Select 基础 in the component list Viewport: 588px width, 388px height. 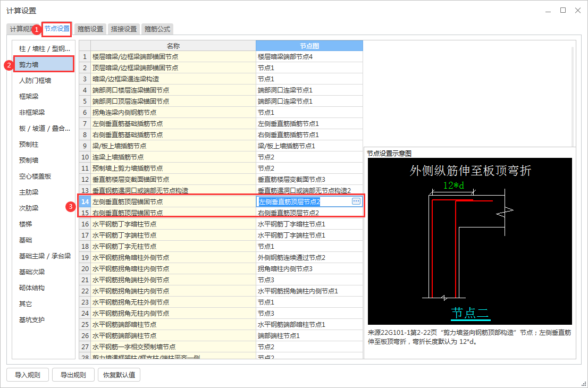[44, 240]
